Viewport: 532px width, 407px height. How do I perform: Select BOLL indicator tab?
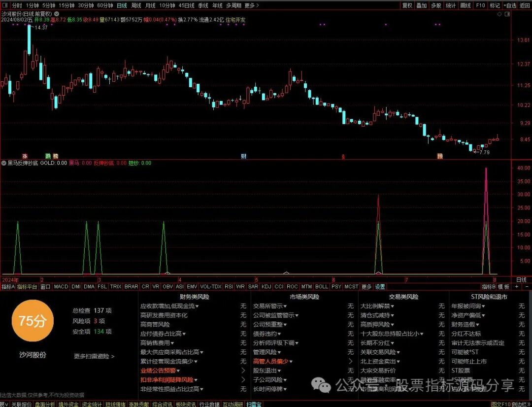coord(322,286)
